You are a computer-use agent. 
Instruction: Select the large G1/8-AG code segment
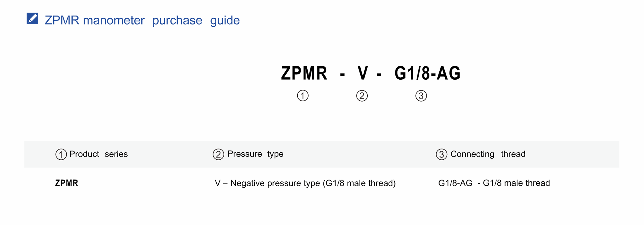pyautogui.click(x=427, y=73)
